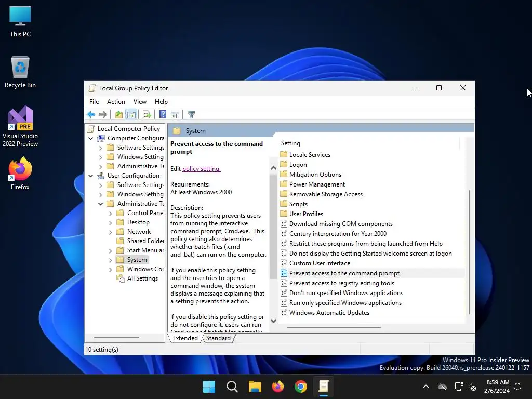Switch to the Extended tab
Image resolution: width=532 pixels, height=399 pixels.
pos(185,338)
